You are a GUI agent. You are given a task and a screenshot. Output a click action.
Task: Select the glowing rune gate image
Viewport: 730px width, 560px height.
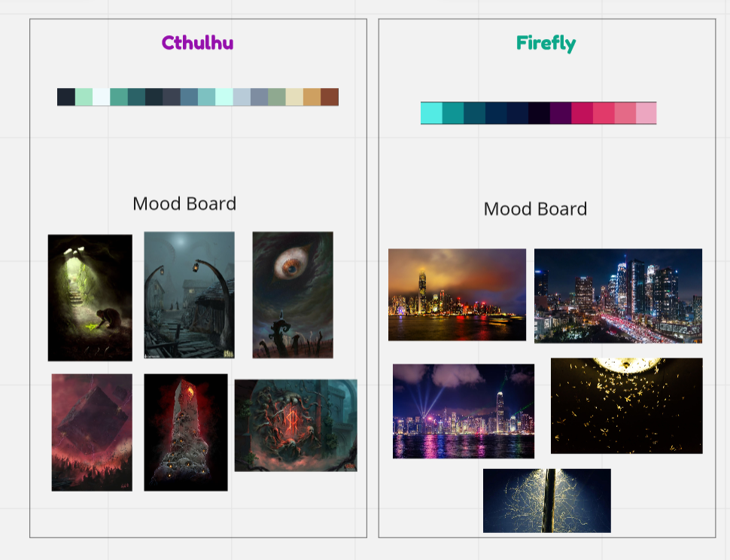click(x=296, y=425)
